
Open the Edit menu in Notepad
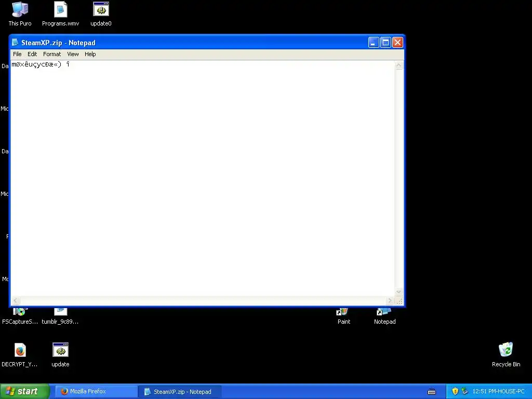tap(32, 54)
